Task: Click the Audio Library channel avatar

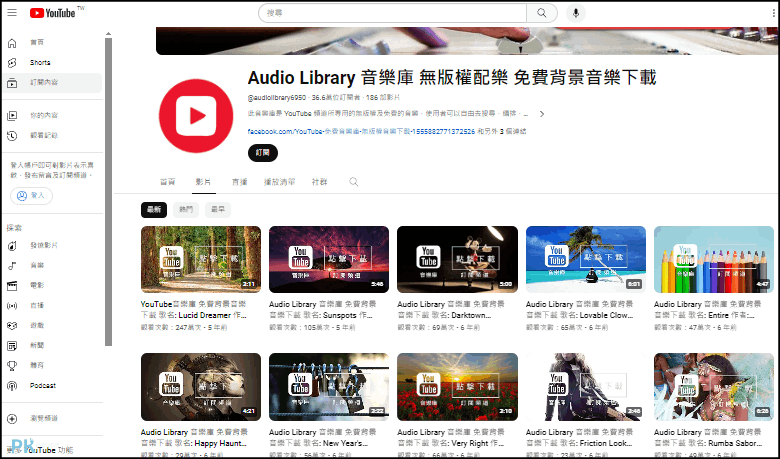Action: pos(196,116)
